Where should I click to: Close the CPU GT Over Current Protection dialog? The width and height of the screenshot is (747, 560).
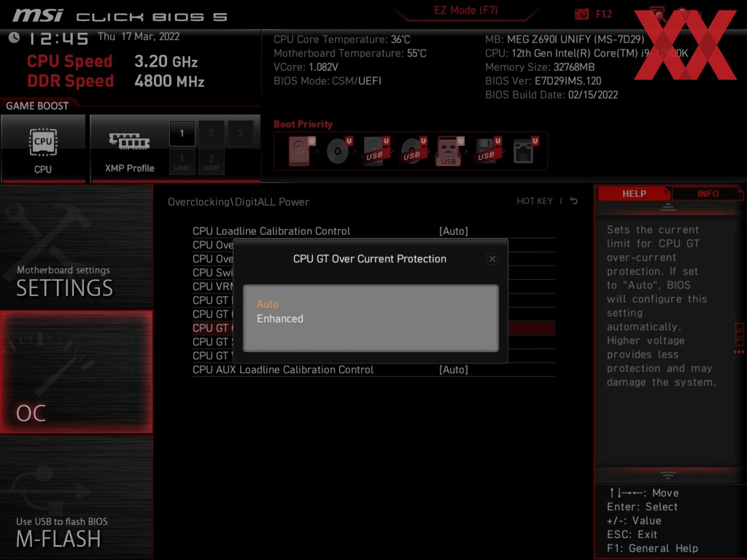[492, 259]
